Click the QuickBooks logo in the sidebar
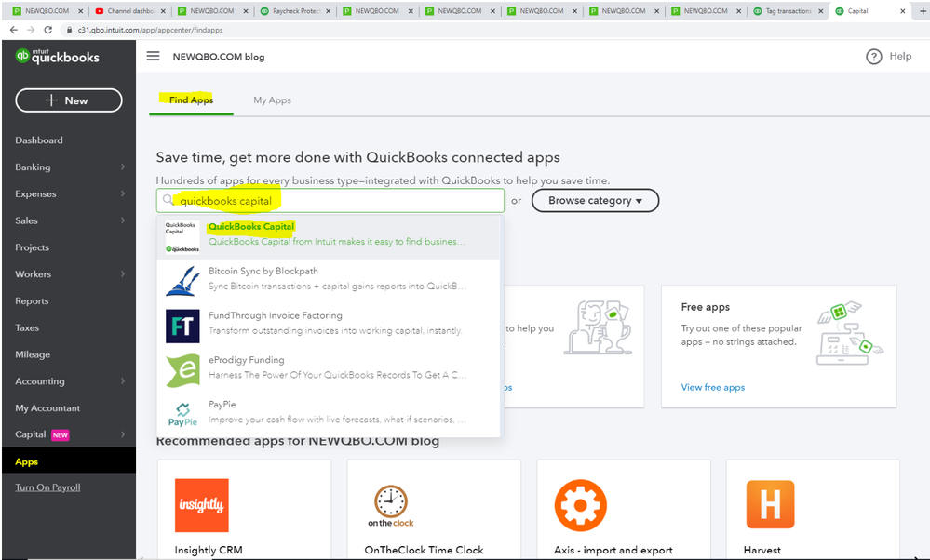930x560 pixels. click(56, 56)
